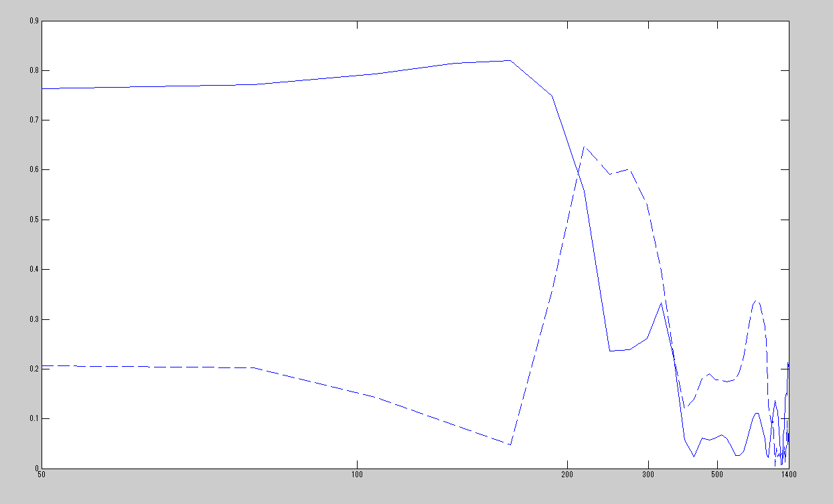Click the 500 x-axis tick label
Screen dimensions: 833x504
click(717, 475)
